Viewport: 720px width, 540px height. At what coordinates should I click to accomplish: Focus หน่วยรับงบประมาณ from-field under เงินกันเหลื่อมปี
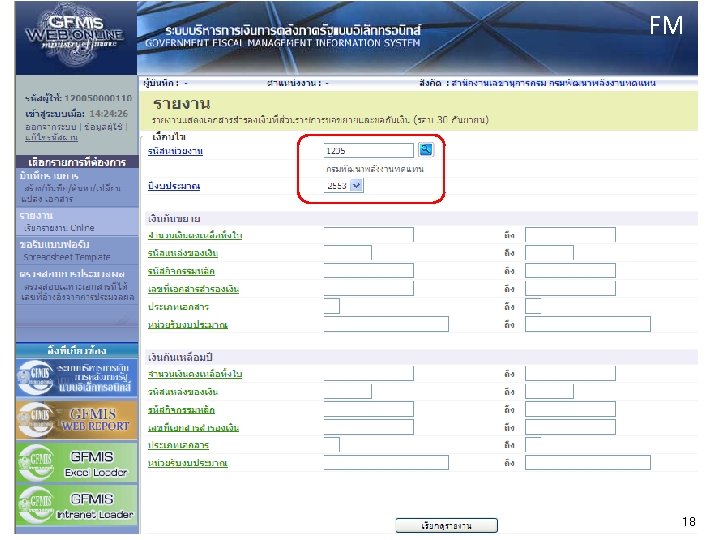pyautogui.click(x=386, y=462)
